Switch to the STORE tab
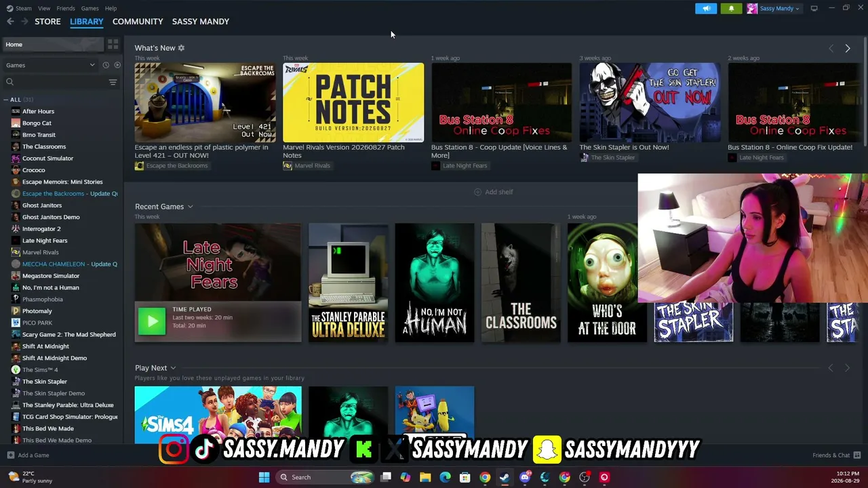The width and height of the screenshot is (868, 488). [x=47, y=22]
